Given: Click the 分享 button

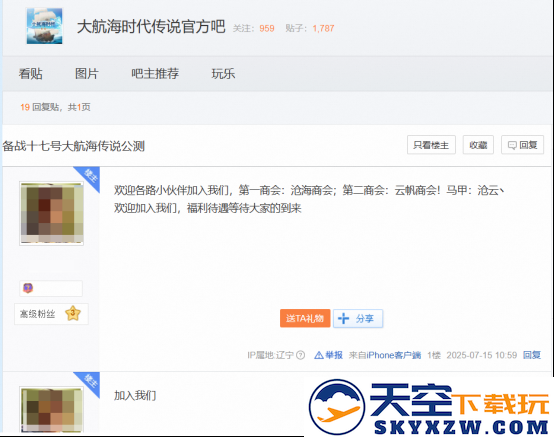Looking at the screenshot, I should click(x=358, y=318).
